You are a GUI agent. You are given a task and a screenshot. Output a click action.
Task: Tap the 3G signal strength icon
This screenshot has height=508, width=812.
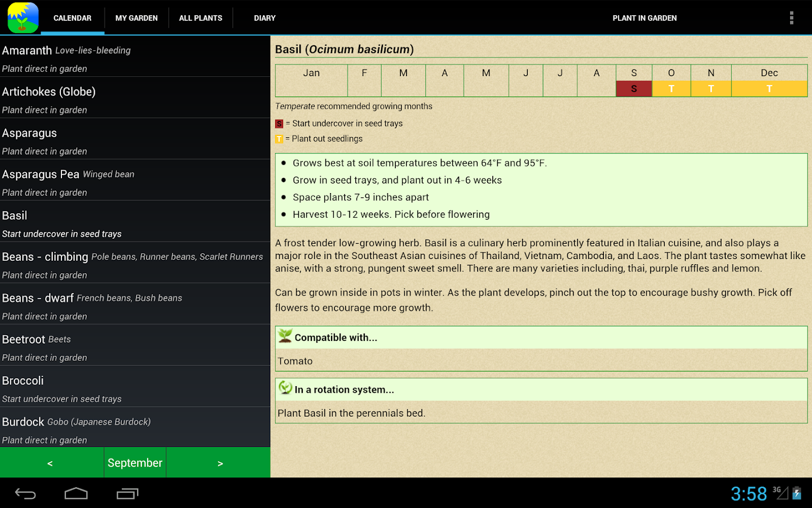(x=780, y=493)
